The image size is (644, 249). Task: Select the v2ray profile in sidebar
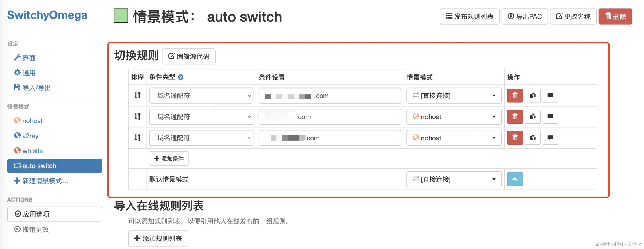pos(26,136)
